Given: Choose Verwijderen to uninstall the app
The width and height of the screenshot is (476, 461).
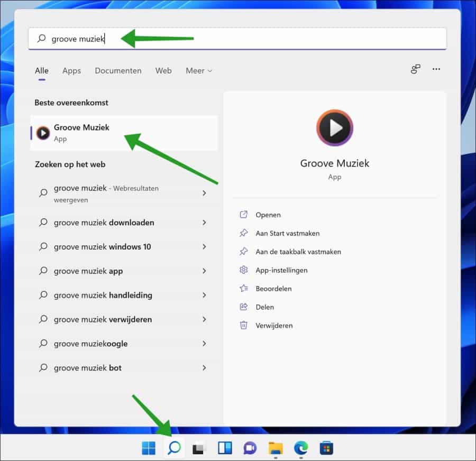Looking at the screenshot, I should (274, 326).
